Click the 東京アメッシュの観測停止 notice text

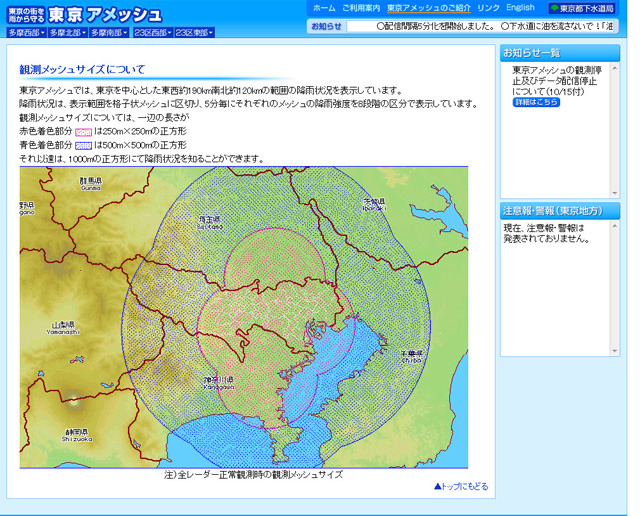(x=557, y=81)
